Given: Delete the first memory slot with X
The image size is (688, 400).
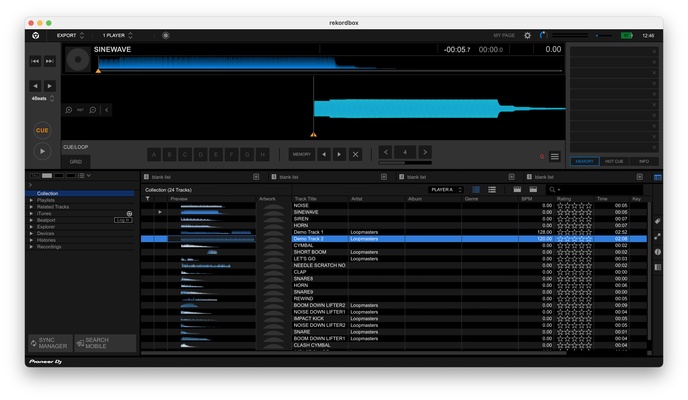Looking at the screenshot, I should tap(654, 52).
